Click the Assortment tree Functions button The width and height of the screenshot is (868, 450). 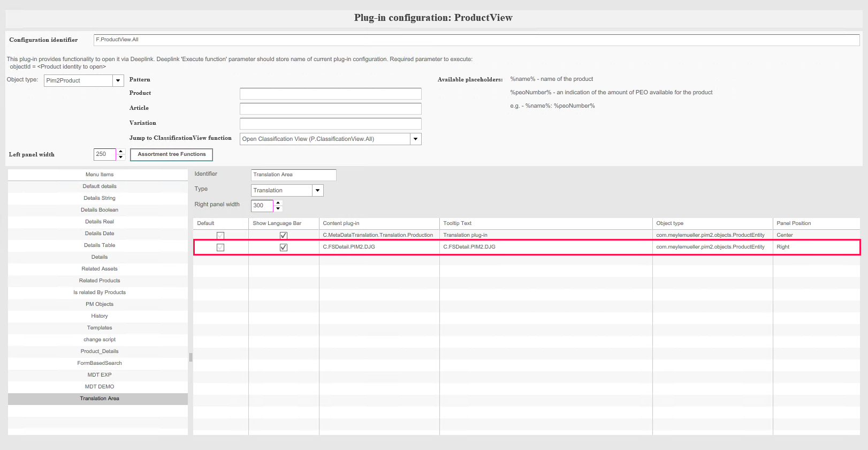pos(171,154)
